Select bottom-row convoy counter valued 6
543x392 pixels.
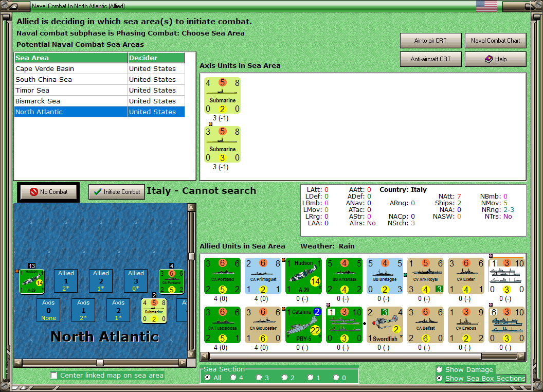[x=506, y=325]
